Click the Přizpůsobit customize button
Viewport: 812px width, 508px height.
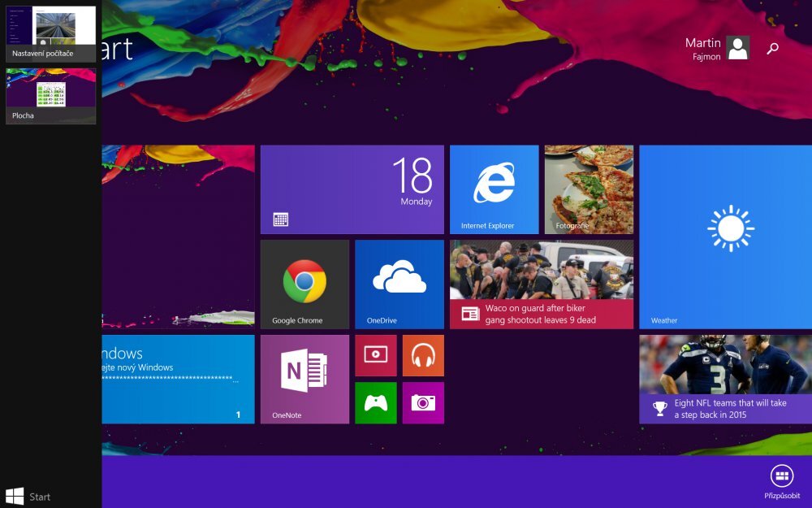[x=782, y=482]
